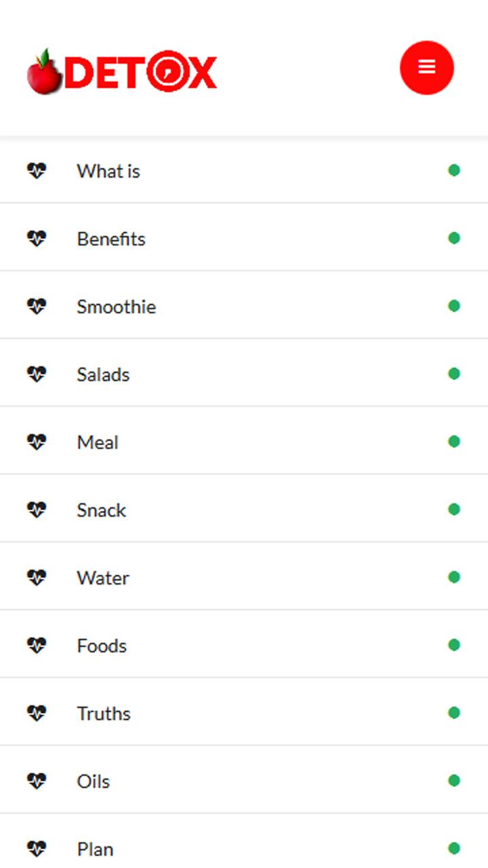Image resolution: width=488 pixels, height=868 pixels.
Task: Click heartbeat icon beside Oils
Action: coord(37,781)
